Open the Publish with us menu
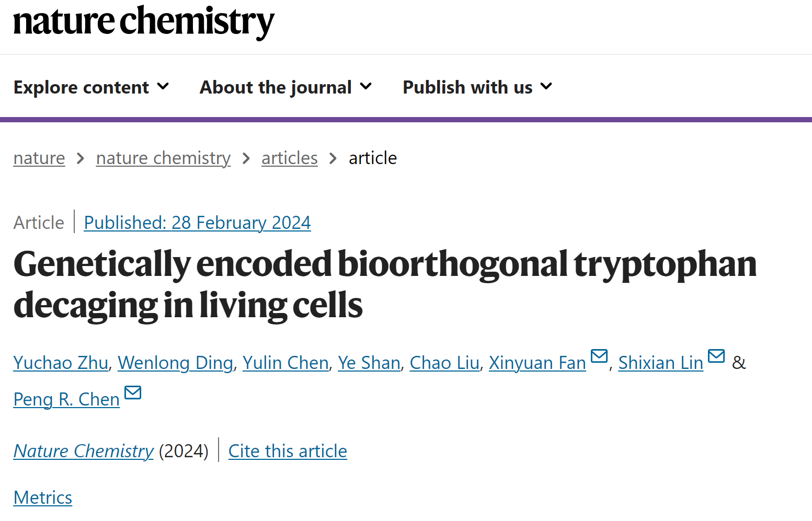The width and height of the screenshot is (812, 521). click(477, 87)
